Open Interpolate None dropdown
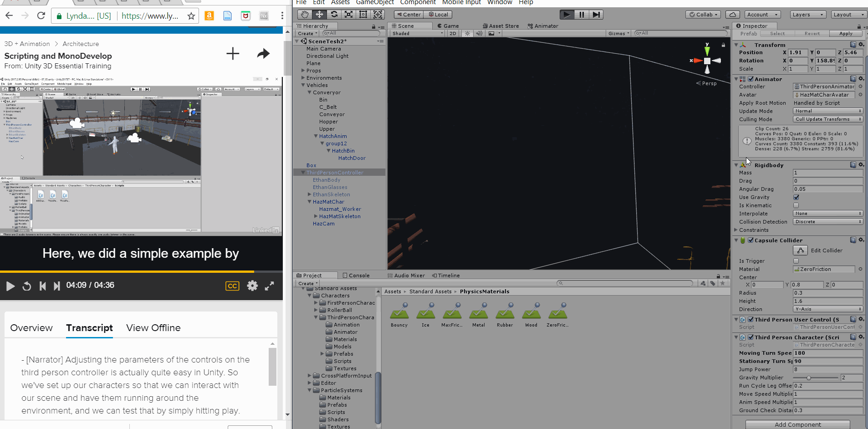The image size is (868, 429). click(828, 214)
